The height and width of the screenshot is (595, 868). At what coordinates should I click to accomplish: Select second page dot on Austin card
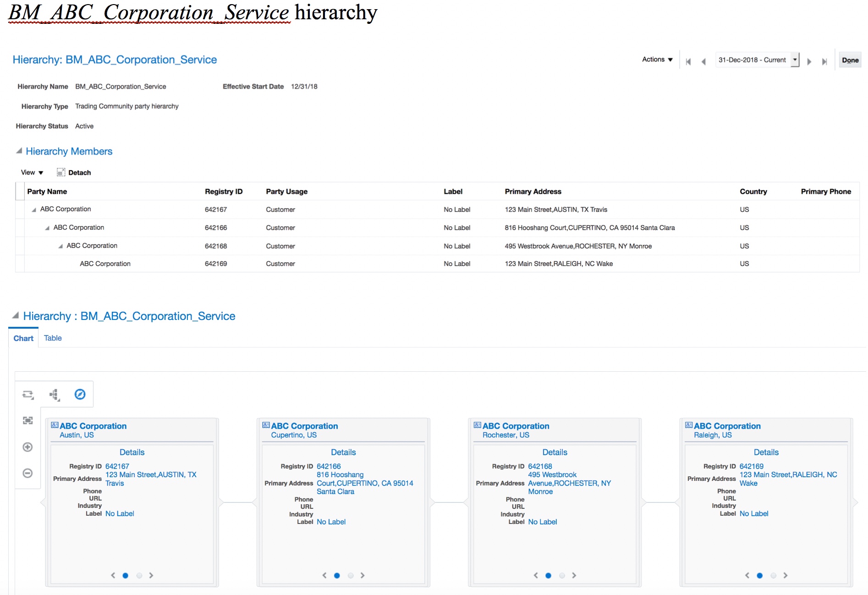pyautogui.click(x=139, y=575)
